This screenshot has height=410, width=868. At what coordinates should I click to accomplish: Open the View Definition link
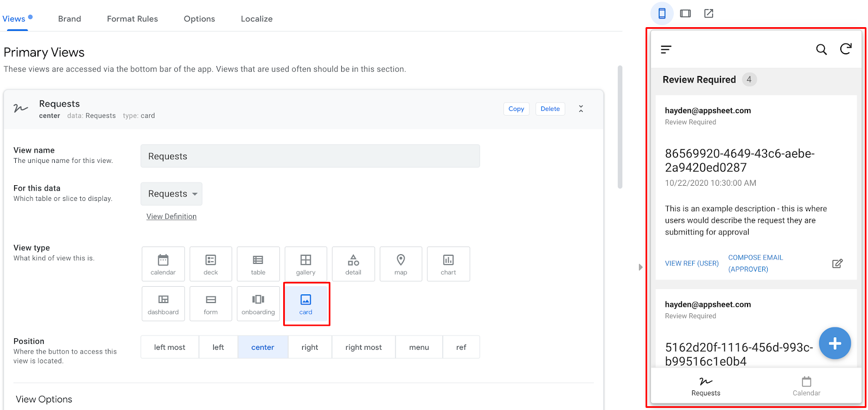pos(171,217)
